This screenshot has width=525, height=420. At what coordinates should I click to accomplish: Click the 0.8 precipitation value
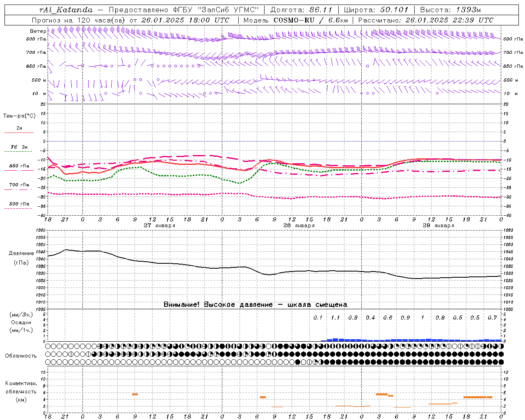coord(440,318)
